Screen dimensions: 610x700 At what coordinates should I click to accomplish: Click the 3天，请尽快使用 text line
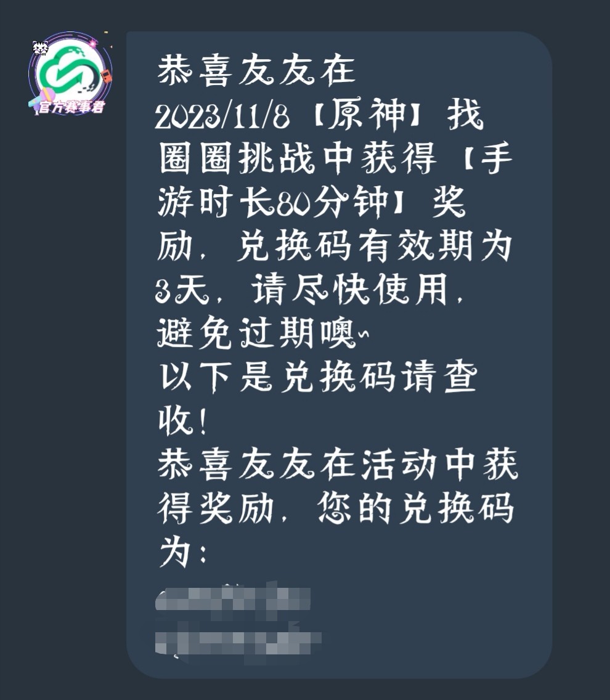pyautogui.click(x=302, y=289)
